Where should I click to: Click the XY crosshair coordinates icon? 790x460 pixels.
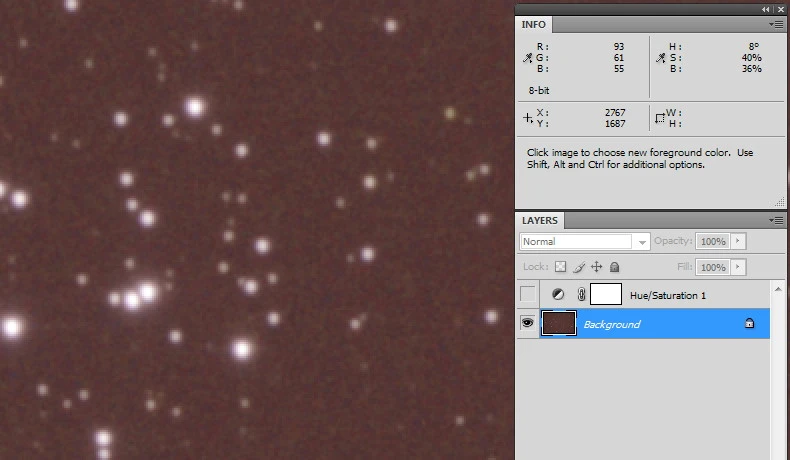coord(528,118)
